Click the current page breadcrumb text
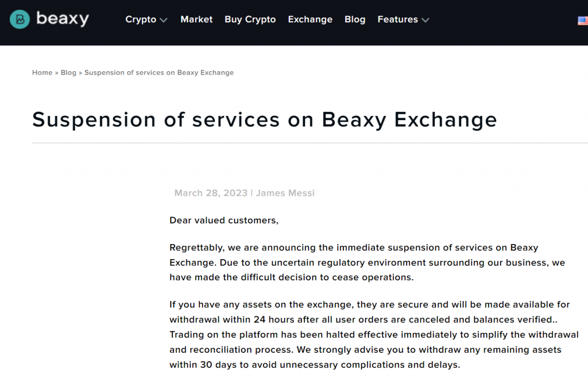 coord(159,73)
